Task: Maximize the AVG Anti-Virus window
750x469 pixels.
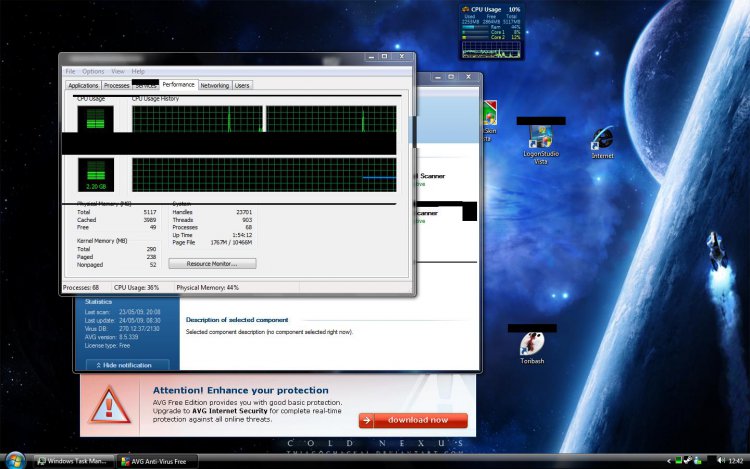Action: tap(451, 76)
